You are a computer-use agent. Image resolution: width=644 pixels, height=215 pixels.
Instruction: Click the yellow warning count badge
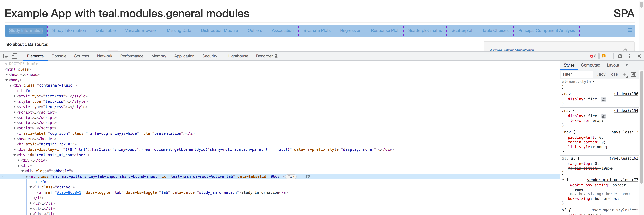605,56
